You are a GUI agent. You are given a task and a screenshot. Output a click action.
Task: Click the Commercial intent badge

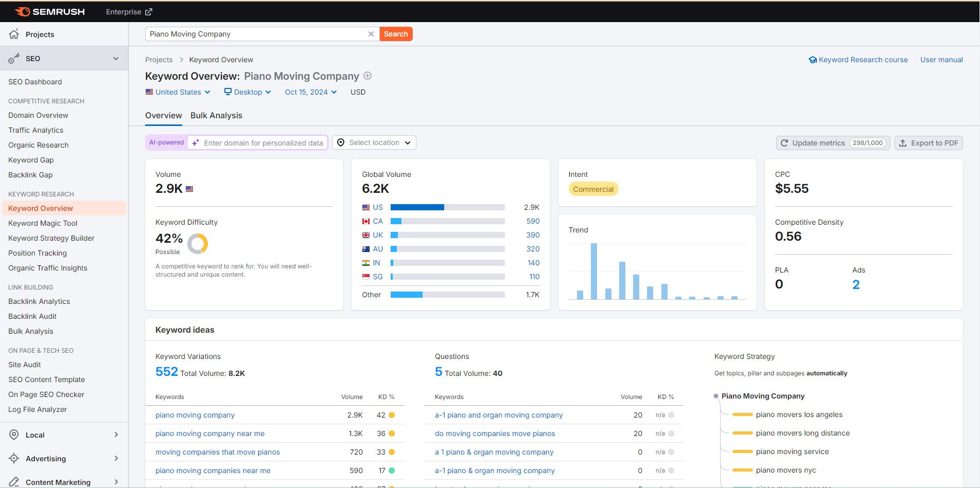(x=593, y=189)
